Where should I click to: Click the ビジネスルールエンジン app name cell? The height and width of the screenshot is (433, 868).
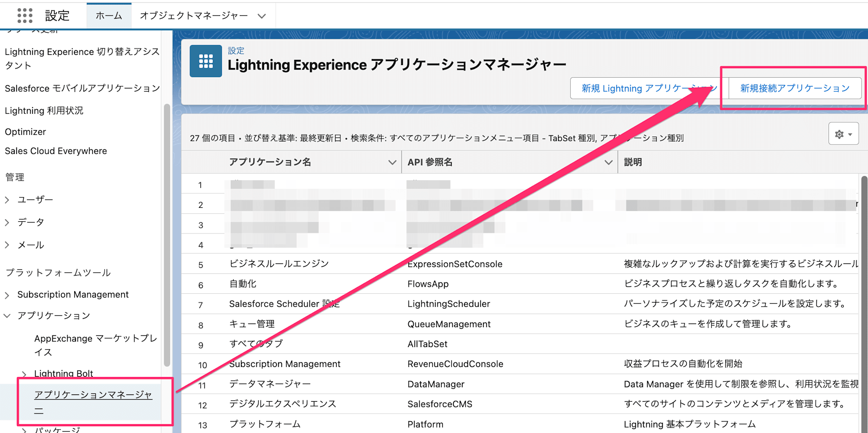pyautogui.click(x=279, y=264)
